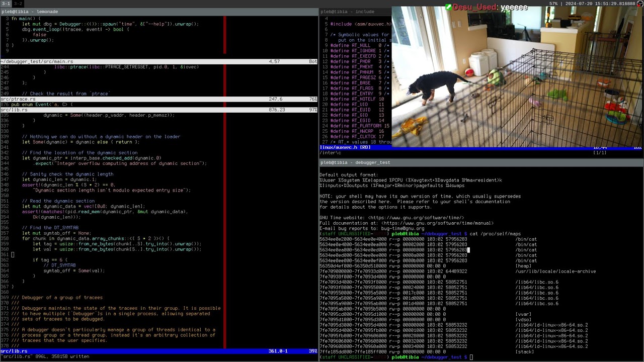Click the '[vvar]' mapping entry
The image size is (644, 362).
(523, 314)
